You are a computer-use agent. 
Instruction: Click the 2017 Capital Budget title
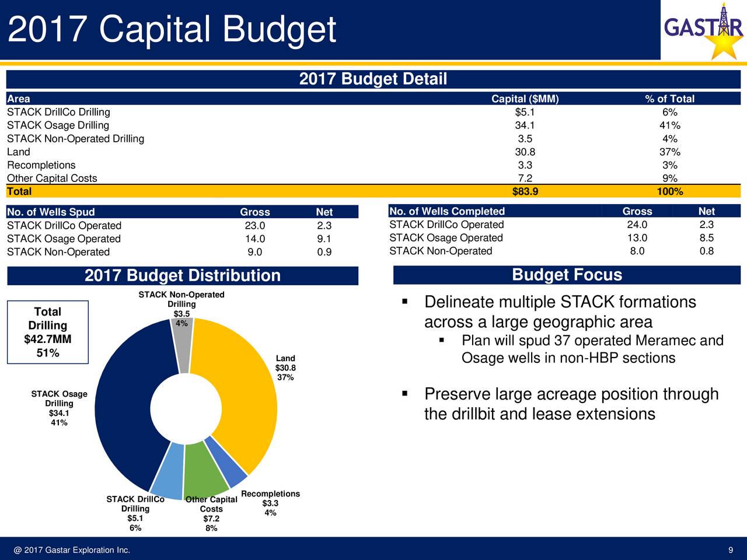pyautogui.click(x=172, y=29)
